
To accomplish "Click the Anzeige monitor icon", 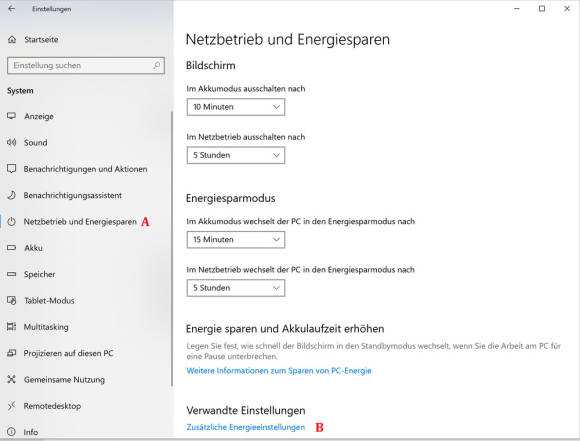I will click(11, 116).
